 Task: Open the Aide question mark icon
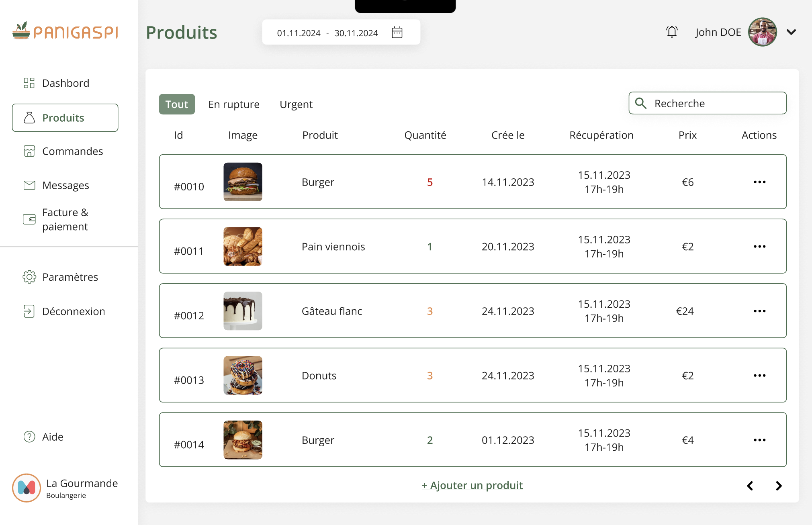(29, 437)
